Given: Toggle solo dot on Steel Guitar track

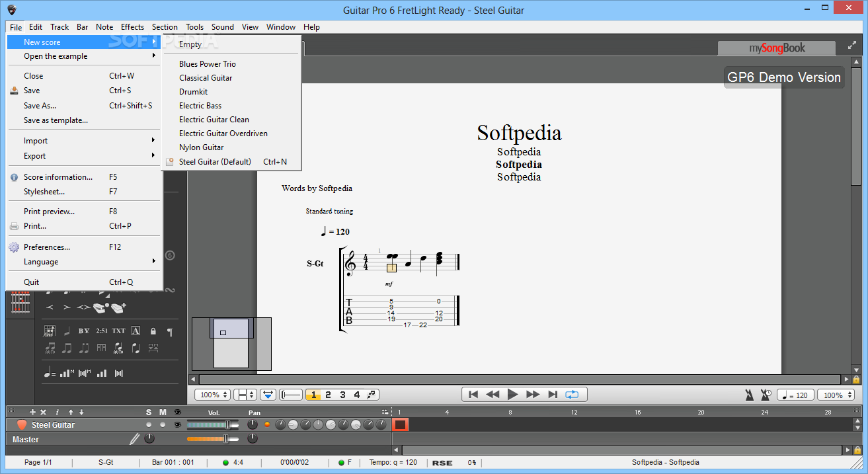Looking at the screenshot, I should (x=149, y=425).
